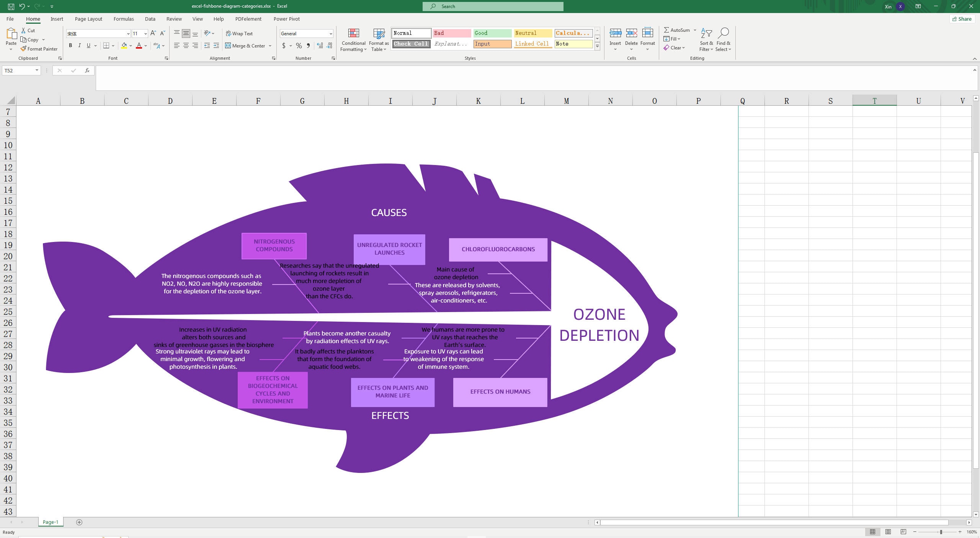This screenshot has height=538, width=980.
Task: Open the font name dropdown
Action: click(x=127, y=33)
